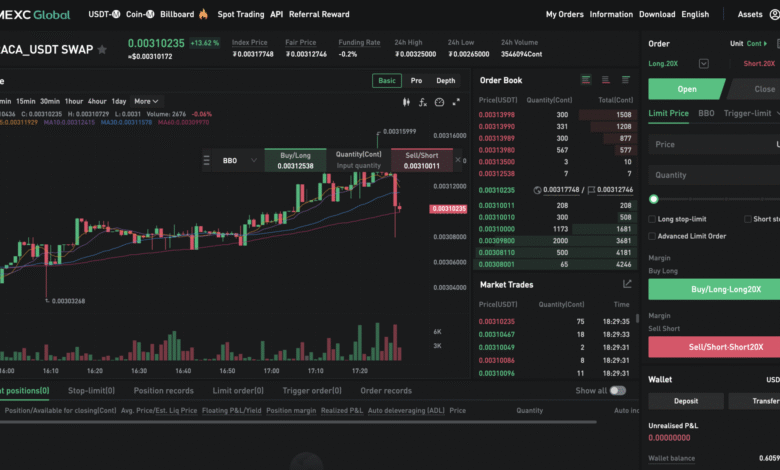780x470 pixels.
Task: Open the Order records tab
Action: (386, 390)
